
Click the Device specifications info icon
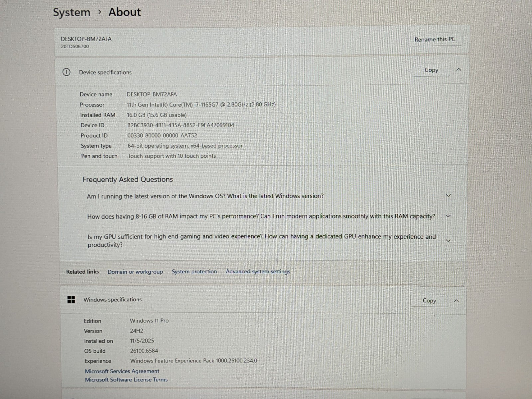66,72
